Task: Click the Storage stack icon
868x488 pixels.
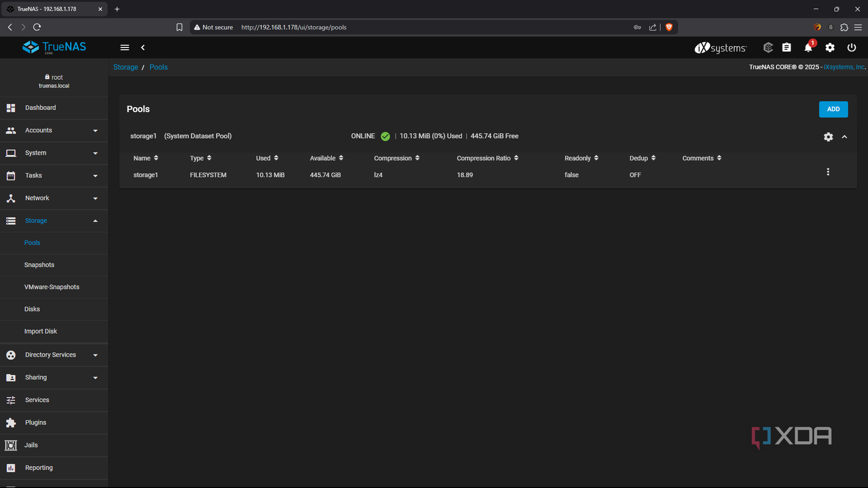Action: pos(10,221)
